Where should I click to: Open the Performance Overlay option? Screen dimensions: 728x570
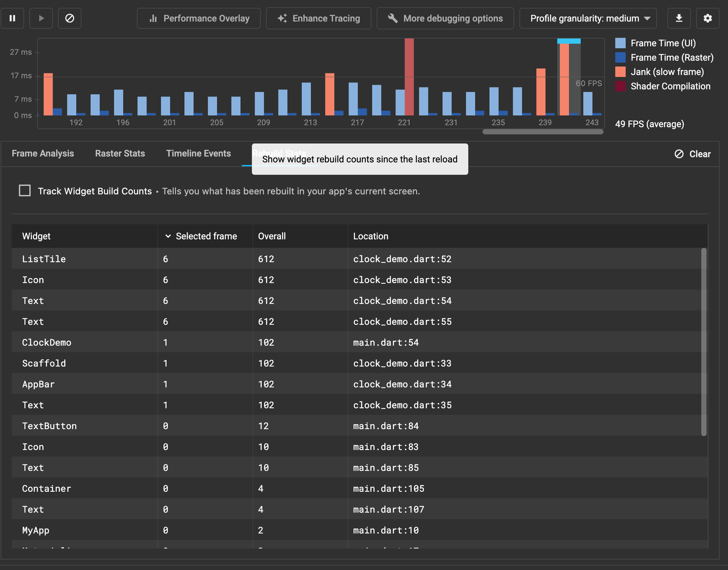[x=199, y=18]
